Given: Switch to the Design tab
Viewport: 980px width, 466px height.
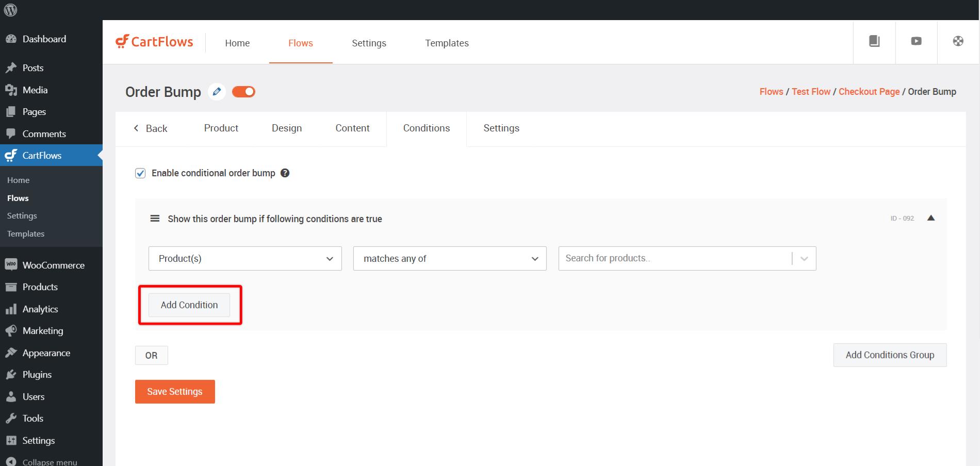Looking at the screenshot, I should [x=287, y=128].
